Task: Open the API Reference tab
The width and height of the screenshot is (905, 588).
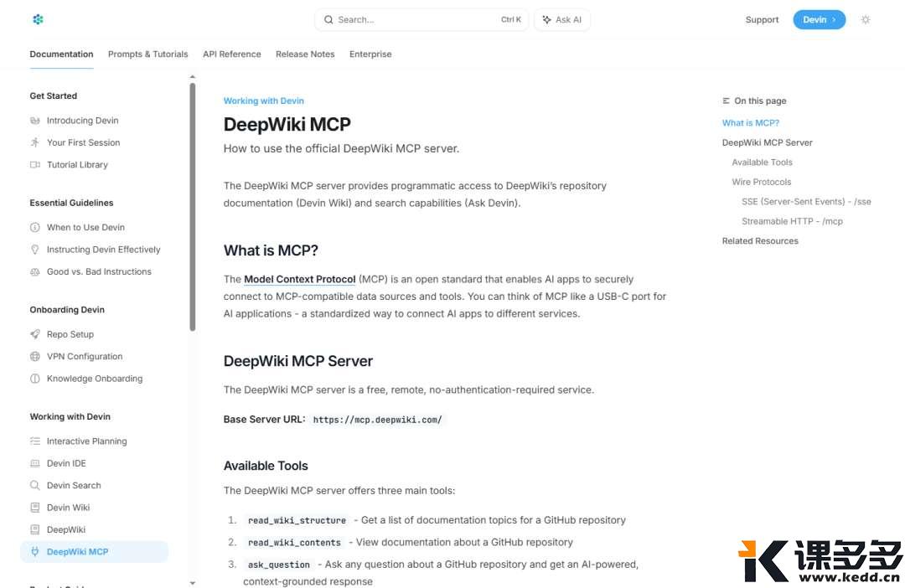Action: point(232,54)
